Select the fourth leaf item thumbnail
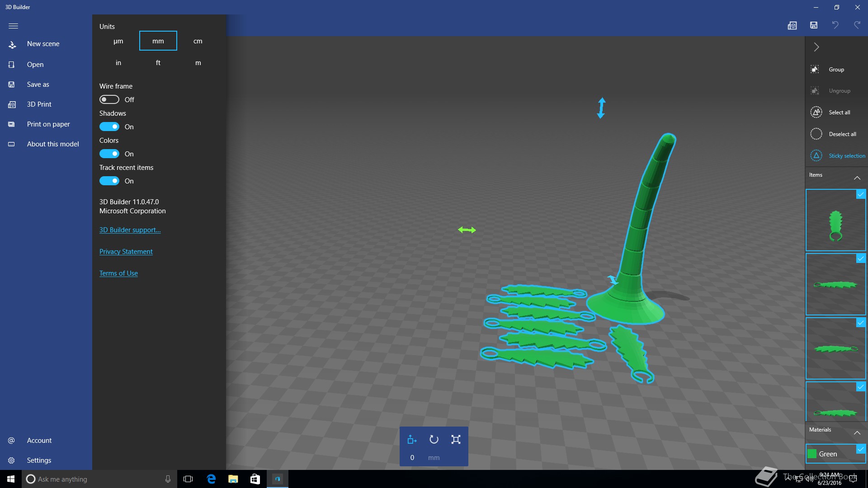868x488 pixels. coord(835,401)
